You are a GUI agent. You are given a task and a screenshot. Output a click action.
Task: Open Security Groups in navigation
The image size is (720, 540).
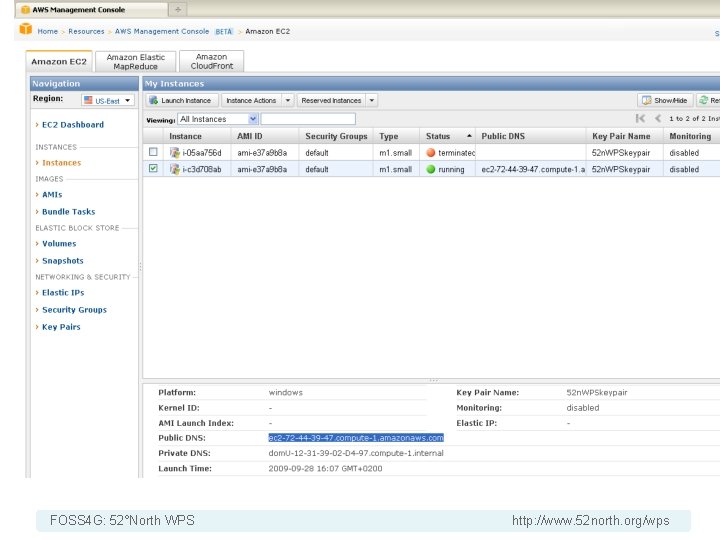[74, 309]
